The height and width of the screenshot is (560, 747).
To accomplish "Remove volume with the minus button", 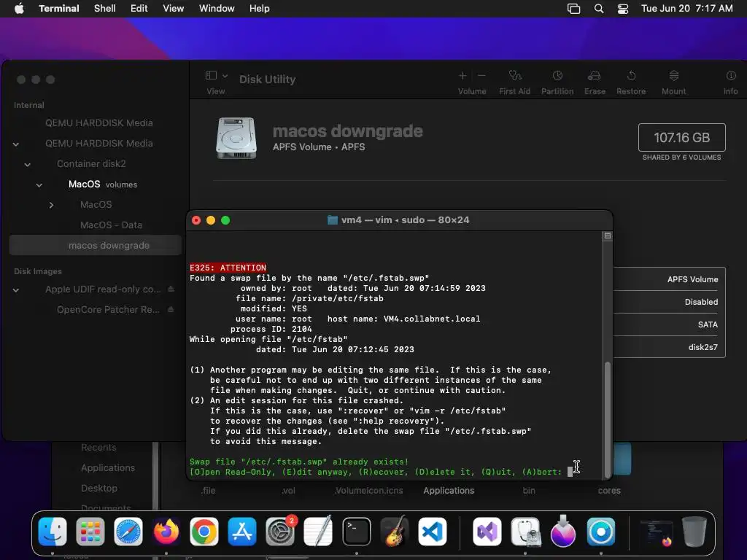I will 481,76.
